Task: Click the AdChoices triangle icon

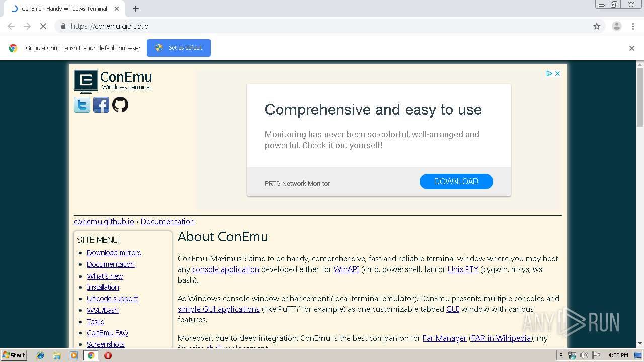Action: pos(550,73)
